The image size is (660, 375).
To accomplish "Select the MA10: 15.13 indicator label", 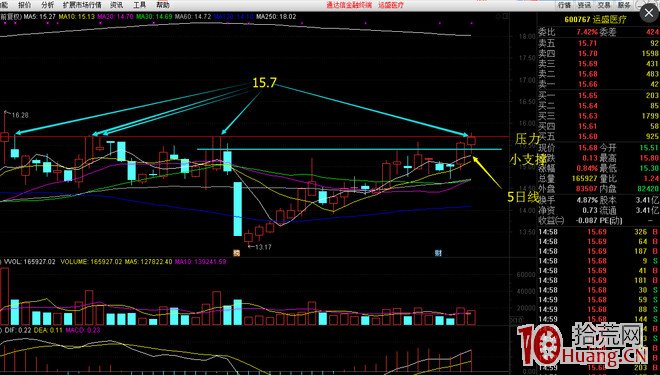I will click(77, 17).
